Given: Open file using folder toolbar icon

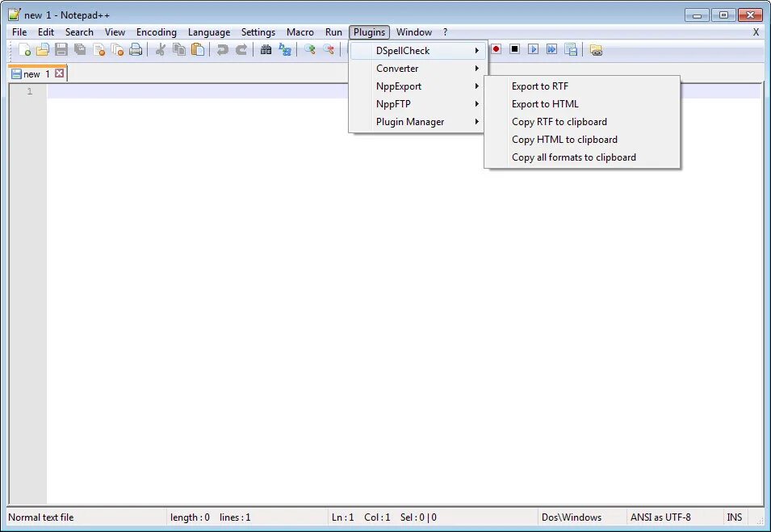Looking at the screenshot, I should pyautogui.click(x=43, y=50).
